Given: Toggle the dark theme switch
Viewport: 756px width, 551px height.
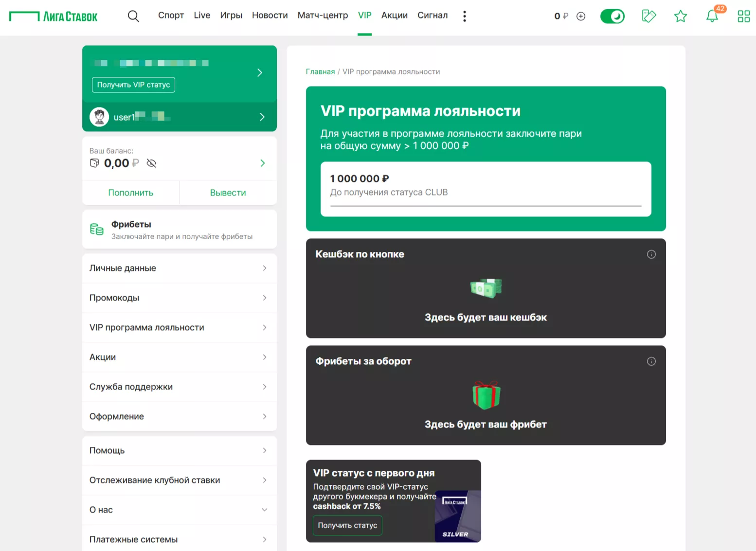Looking at the screenshot, I should click(612, 16).
